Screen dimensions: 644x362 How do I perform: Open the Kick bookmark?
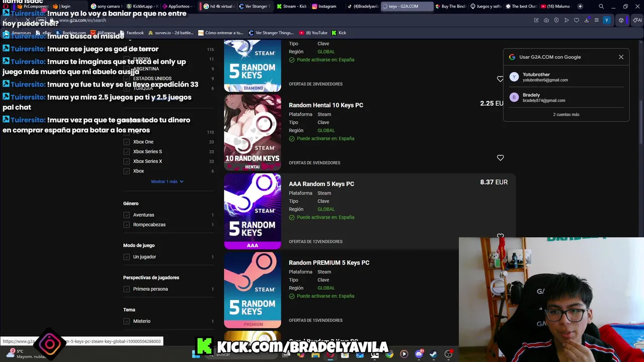pos(339,33)
